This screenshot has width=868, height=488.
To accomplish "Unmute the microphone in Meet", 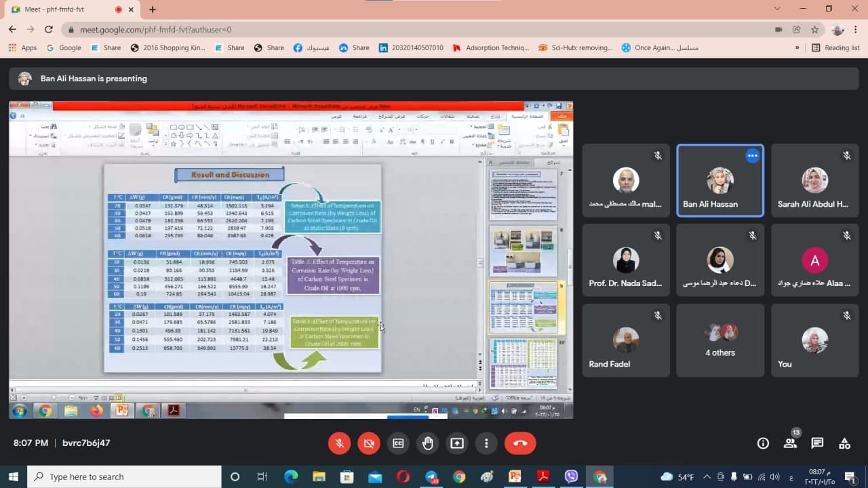I will click(340, 443).
